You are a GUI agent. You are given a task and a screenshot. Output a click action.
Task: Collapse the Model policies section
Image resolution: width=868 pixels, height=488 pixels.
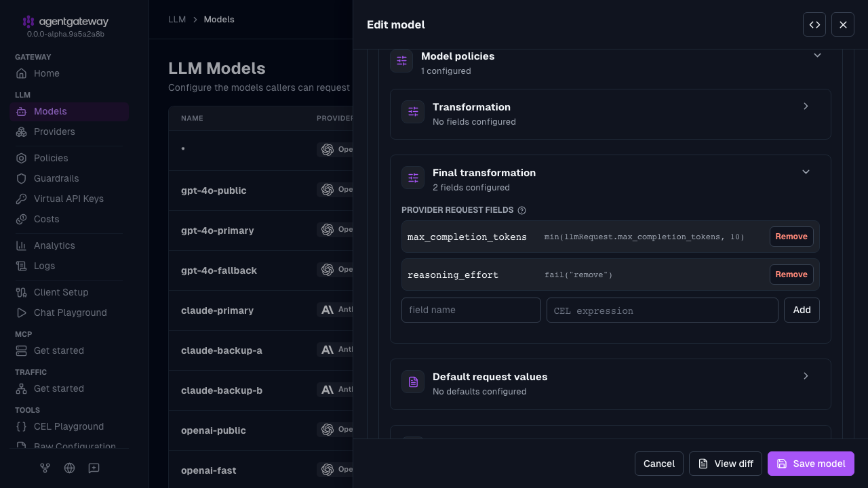click(817, 56)
